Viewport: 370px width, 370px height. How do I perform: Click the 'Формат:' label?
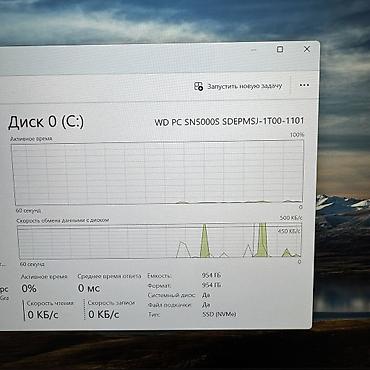159,286
